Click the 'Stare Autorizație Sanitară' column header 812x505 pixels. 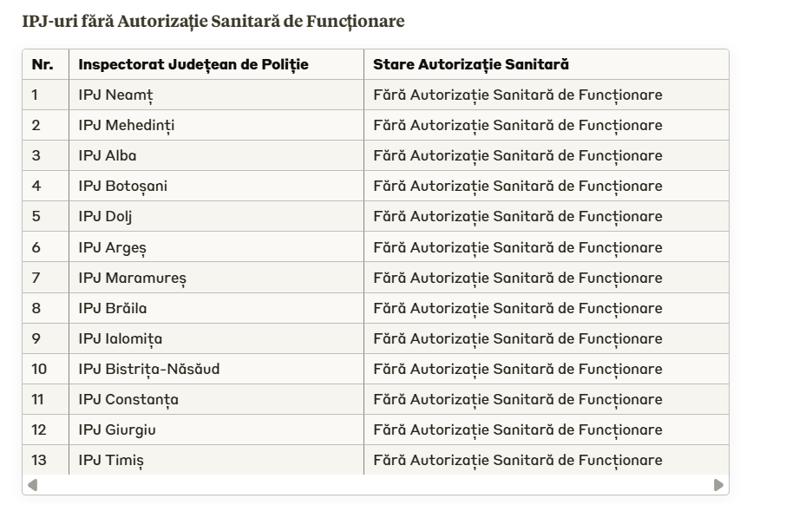[x=471, y=64]
